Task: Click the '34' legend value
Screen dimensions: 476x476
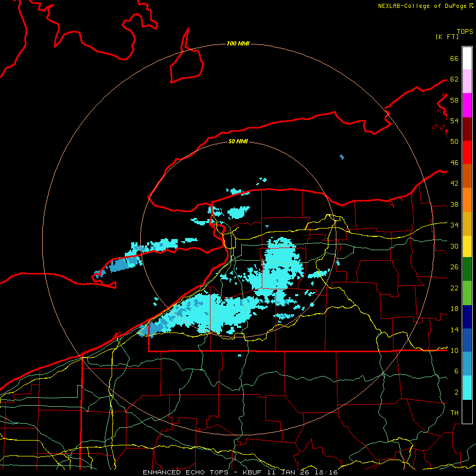Action: coord(454,225)
